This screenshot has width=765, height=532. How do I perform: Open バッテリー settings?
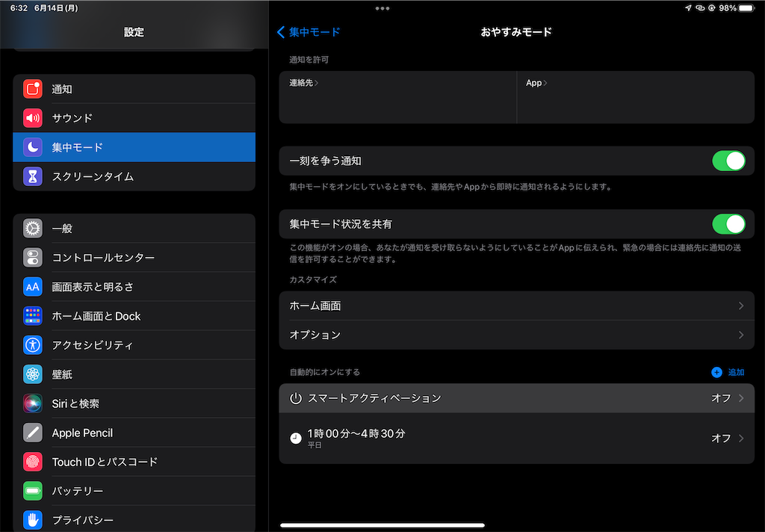[134, 491]
